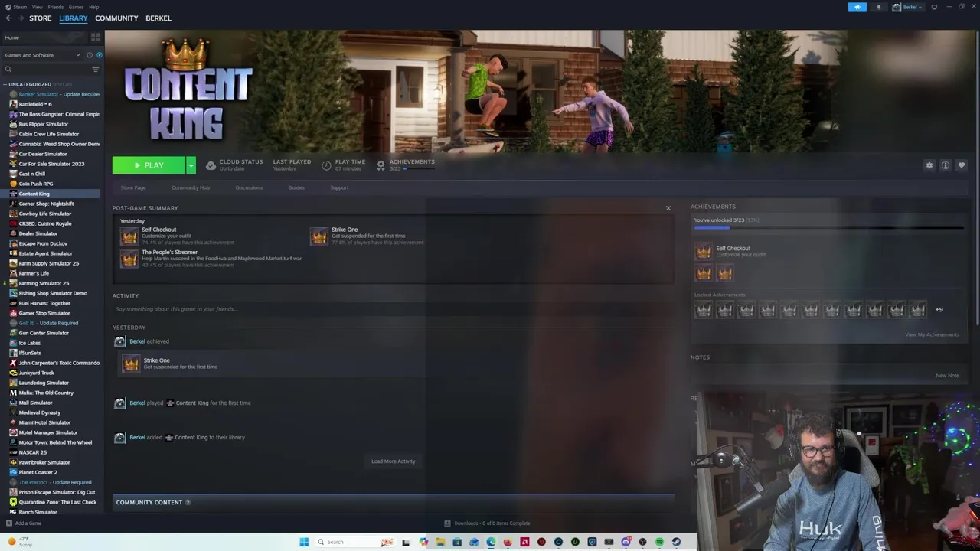Open the Windows Start menu
The image size is (980, 551).
(x=304, y=542)
